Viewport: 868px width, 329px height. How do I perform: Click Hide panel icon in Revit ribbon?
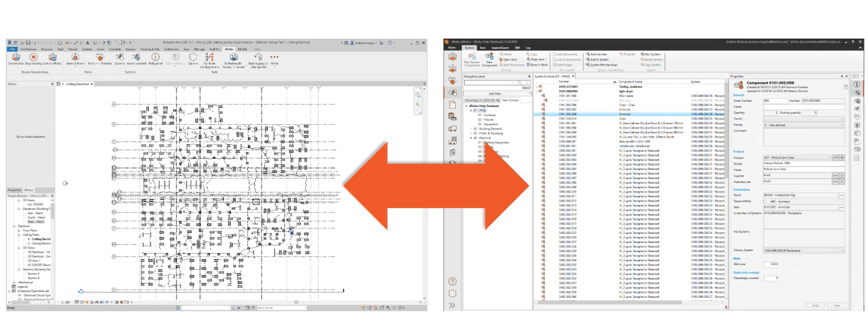coord(155,57)
